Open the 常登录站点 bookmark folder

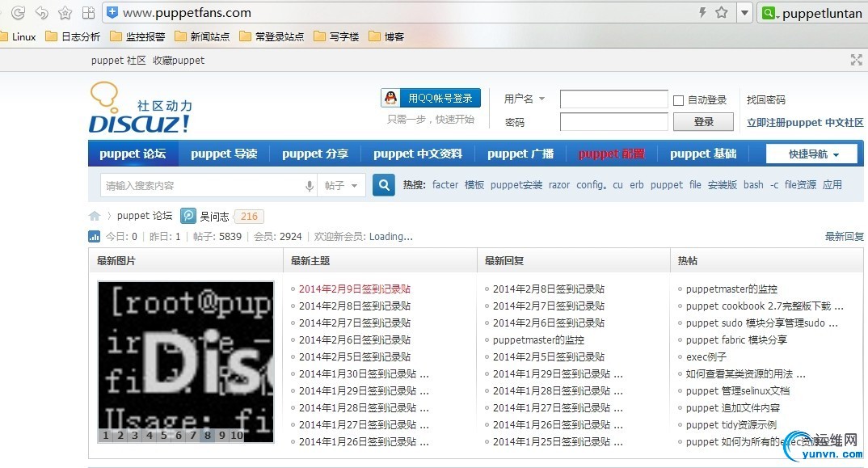coord(272,36)
